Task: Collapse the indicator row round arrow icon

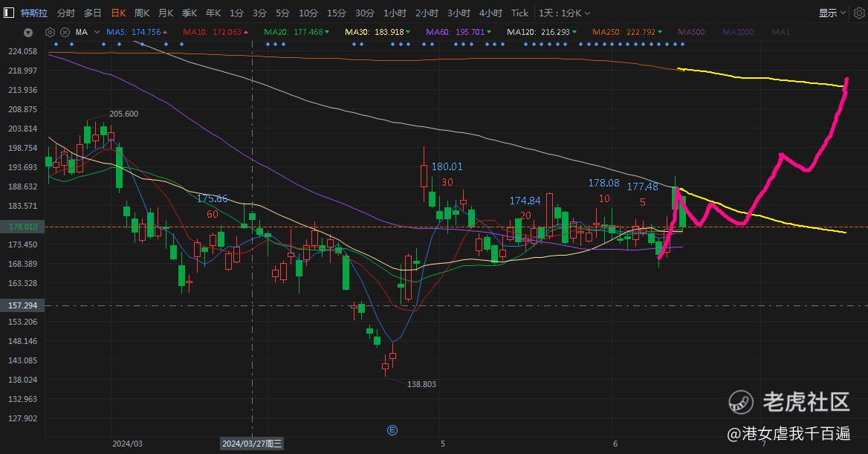Action: pyautogui.click(x=28, y=33)
